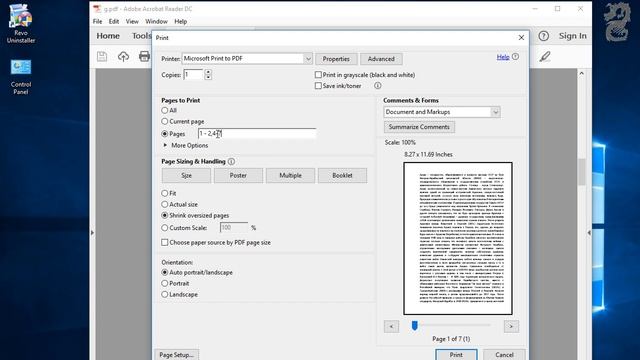Switch to the Home tab

coord(108,36)
